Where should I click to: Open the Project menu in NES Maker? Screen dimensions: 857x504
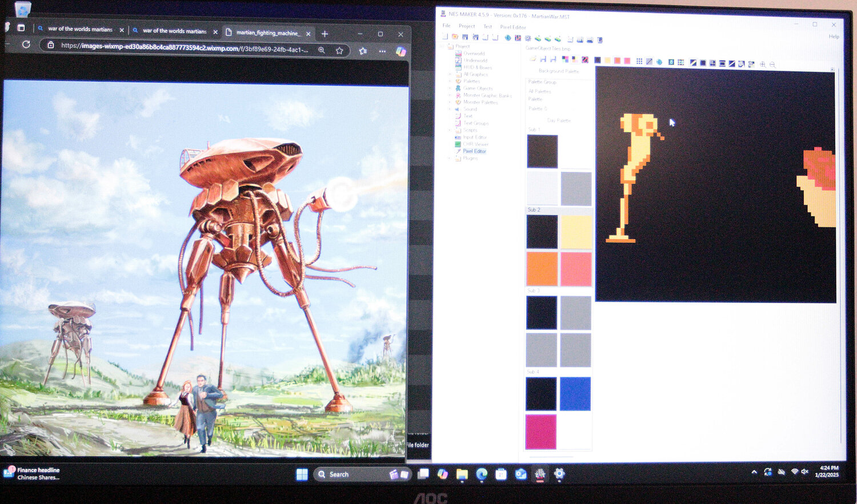pos(467,26)
